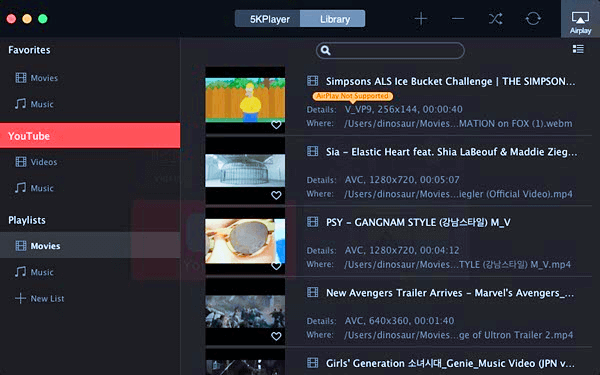
Task: Switch list view layout icon
Action: (x=578, y=49)
